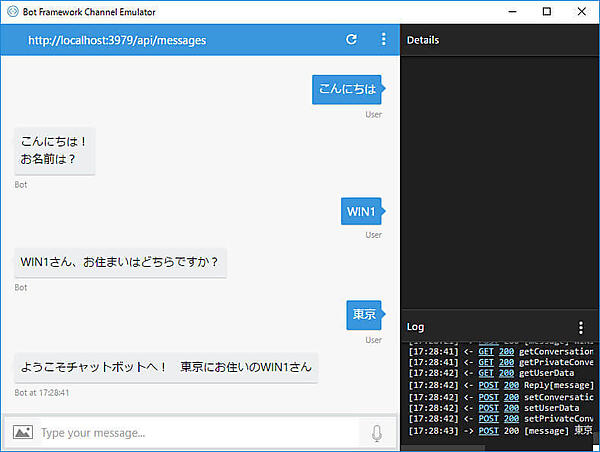Select the user message '東京'
Screen dimensions: 600x452
[364, 315]
